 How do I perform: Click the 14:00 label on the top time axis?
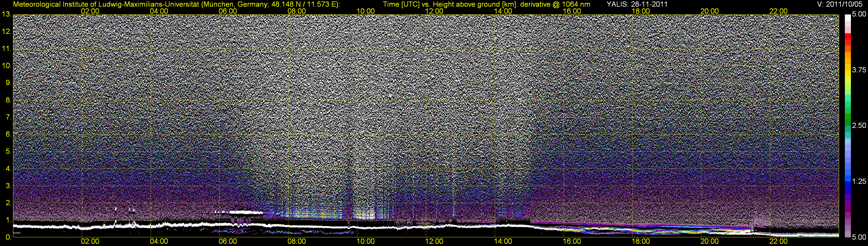[503, 11]
